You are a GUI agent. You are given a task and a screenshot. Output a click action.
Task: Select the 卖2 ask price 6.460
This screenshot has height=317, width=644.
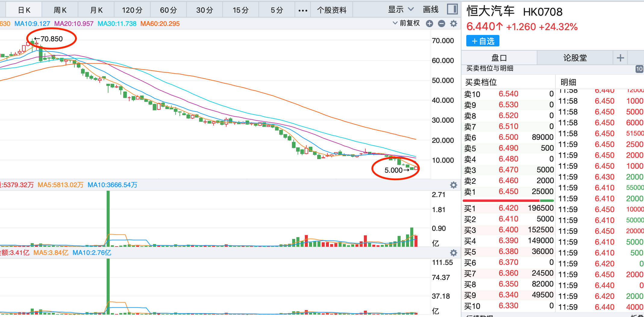508,180
